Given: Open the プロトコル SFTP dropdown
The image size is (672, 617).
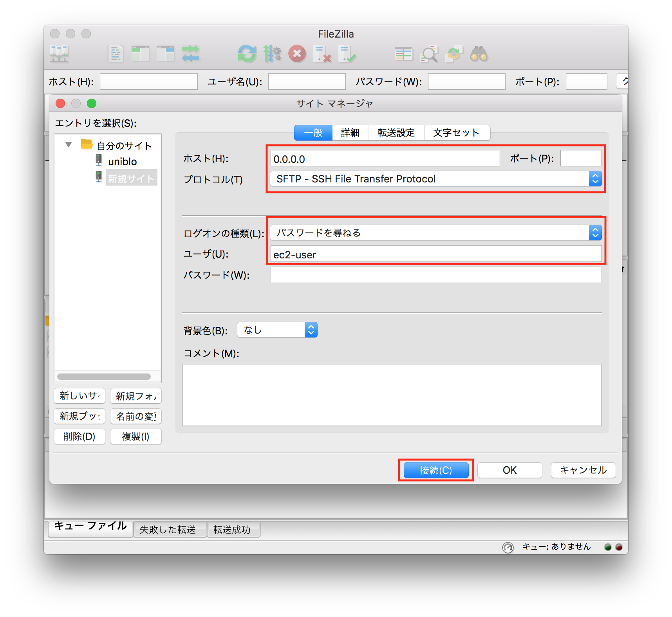Looking at the screenshot, I should 436,179.
